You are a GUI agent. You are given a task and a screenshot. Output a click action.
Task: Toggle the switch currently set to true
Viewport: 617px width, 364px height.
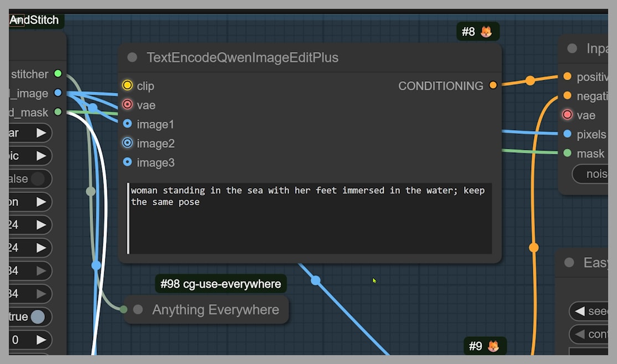[x=38, y=316]
